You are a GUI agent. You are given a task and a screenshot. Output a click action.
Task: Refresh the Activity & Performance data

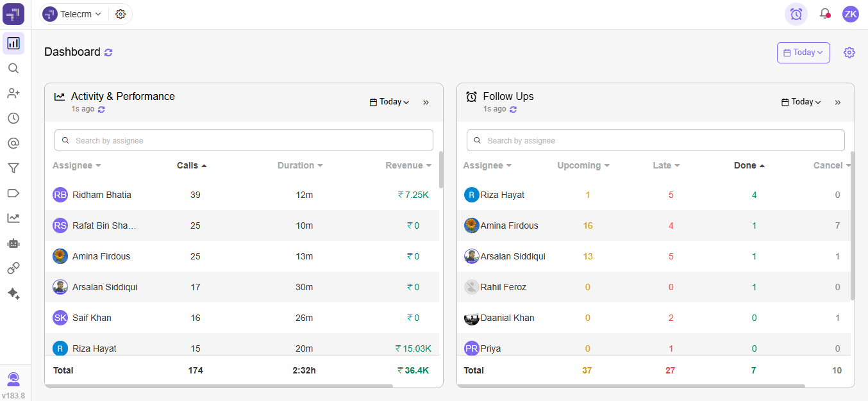(100, 109)
